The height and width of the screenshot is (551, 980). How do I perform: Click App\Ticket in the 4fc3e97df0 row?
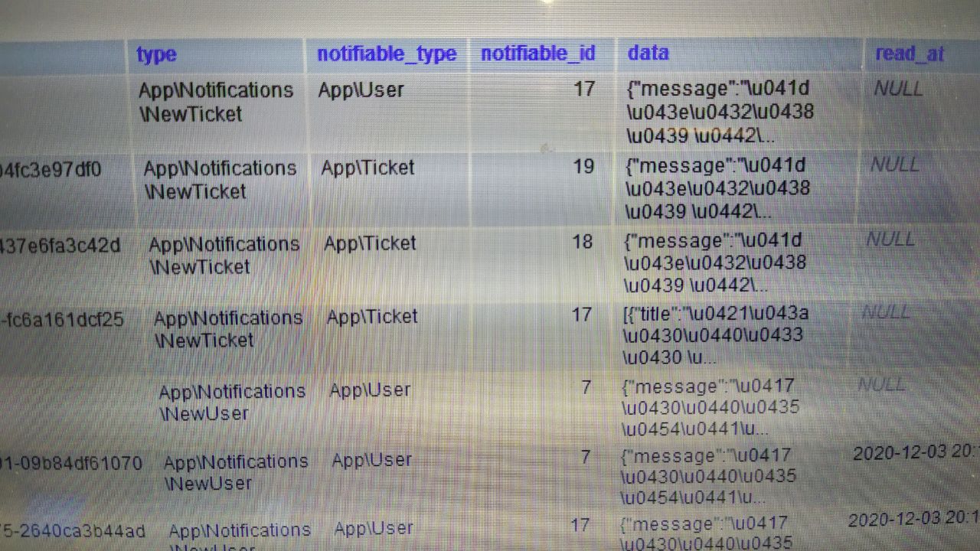(x=367, y=168)
